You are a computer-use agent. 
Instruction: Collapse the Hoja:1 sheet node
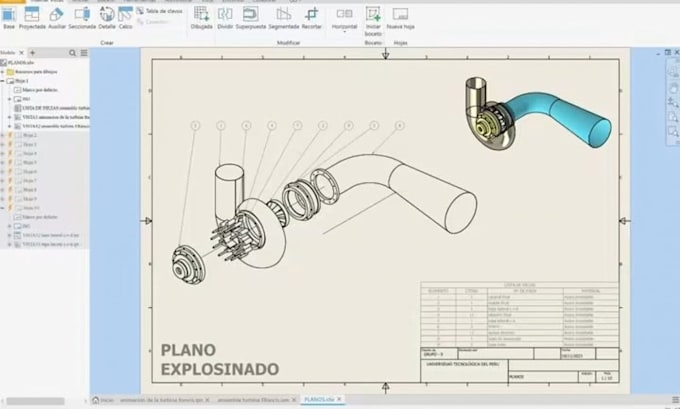point(3,81)
